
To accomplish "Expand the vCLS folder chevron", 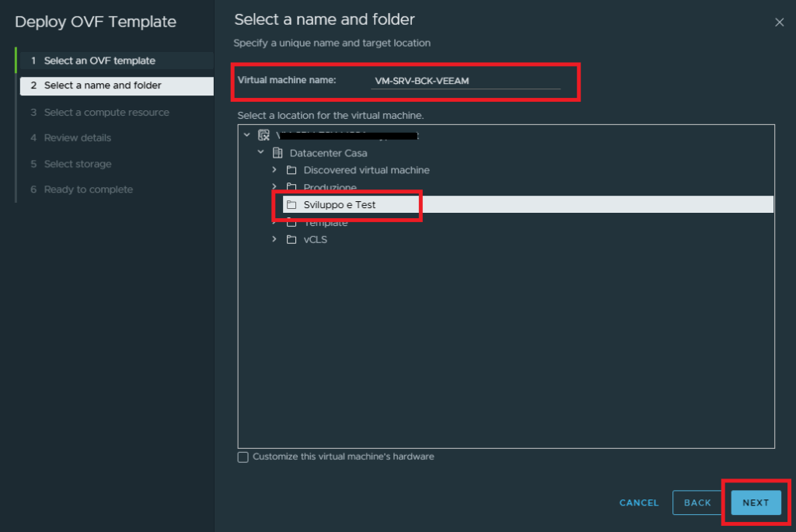I will coord(274,239).
